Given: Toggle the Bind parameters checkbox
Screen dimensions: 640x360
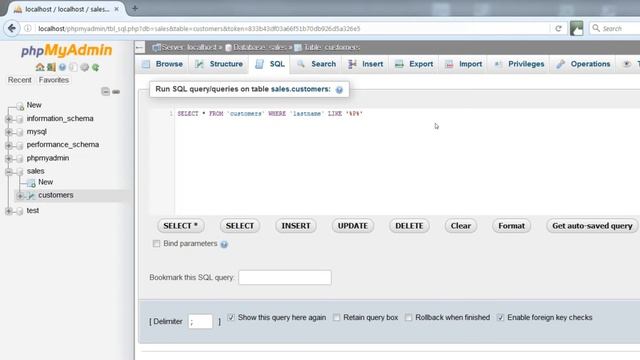Looking at the screenshot, I should click(x=156, y=244).
